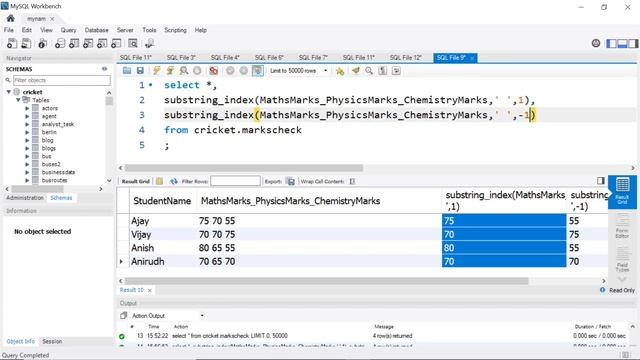Refresh the schemas list icon
Image resolution: width=640 pixels, height=360 pixels.
(x=104, y=69)
